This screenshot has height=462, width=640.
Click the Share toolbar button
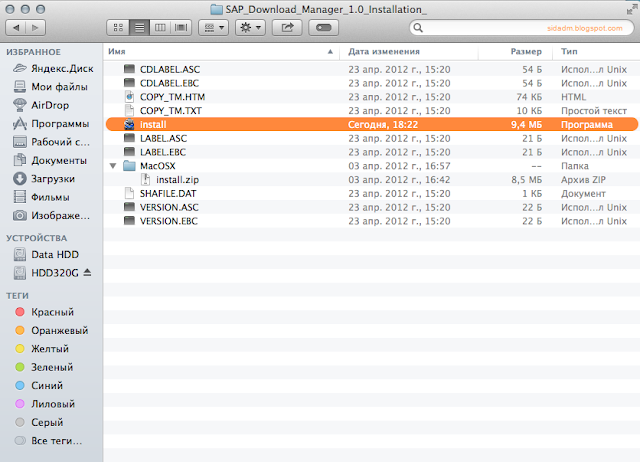point(287,28)
